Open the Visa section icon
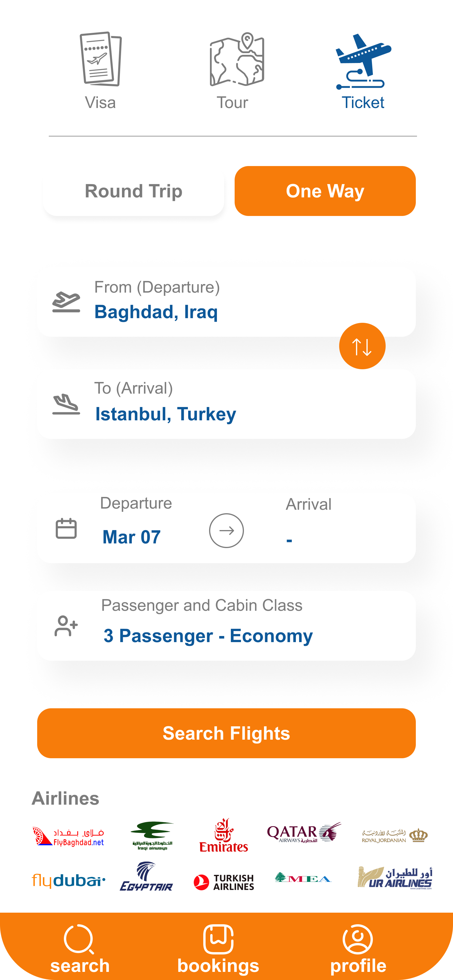 (100, 59)
